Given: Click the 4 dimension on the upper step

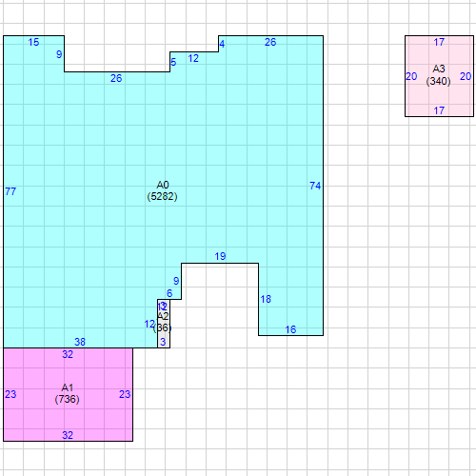Looking at the screenshot, I should (222, 44).
